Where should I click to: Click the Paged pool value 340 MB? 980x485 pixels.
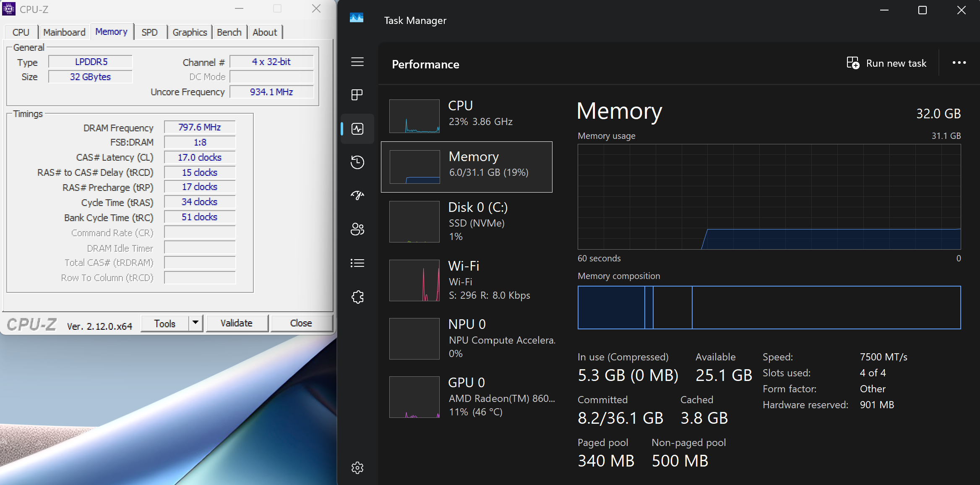coord(606,461)
